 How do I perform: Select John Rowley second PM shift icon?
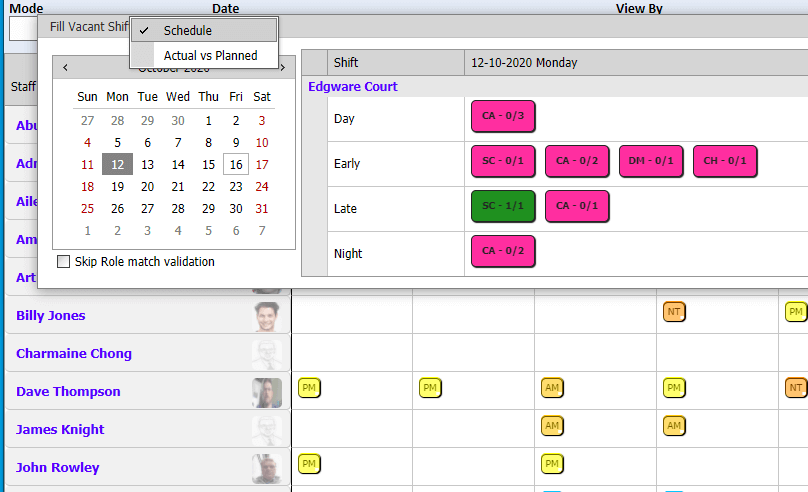[552, 464]
